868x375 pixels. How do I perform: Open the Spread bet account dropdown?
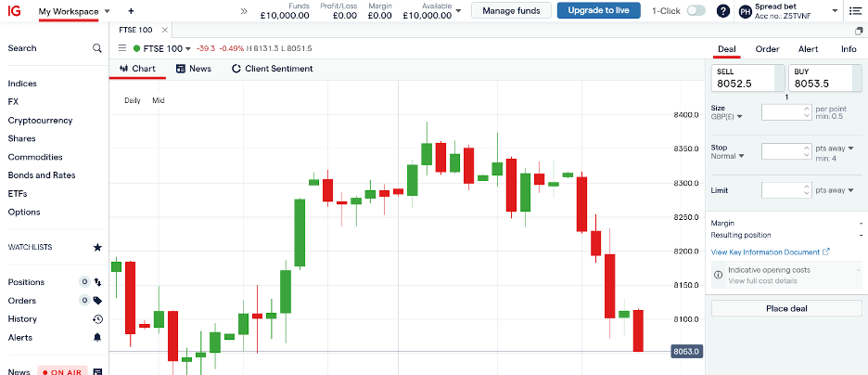point(835,11)
